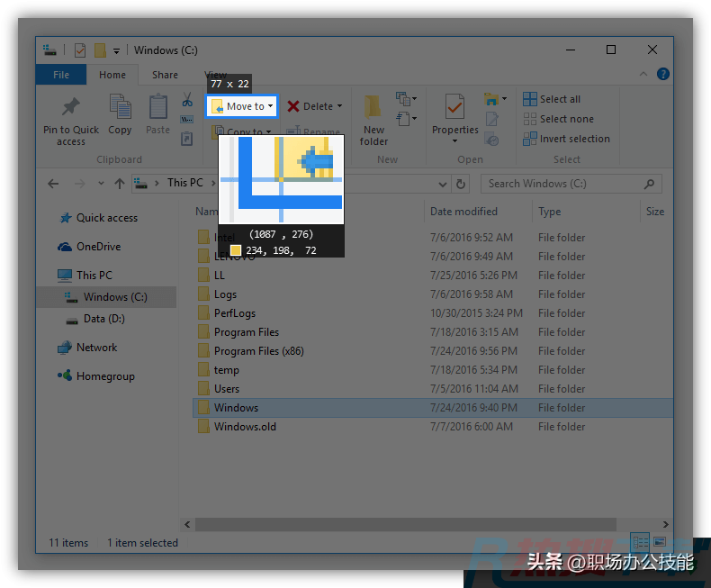Click the Edit file icon

(492, 120)
